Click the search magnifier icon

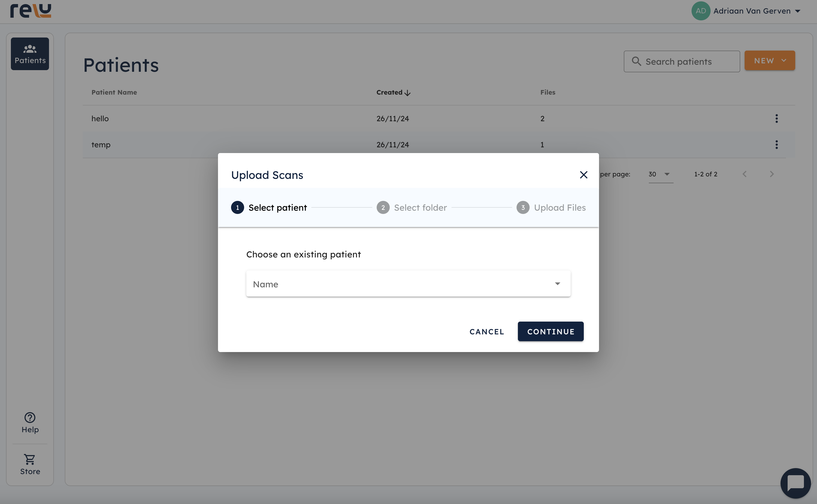pyautogui.click(x=636, y=61)
